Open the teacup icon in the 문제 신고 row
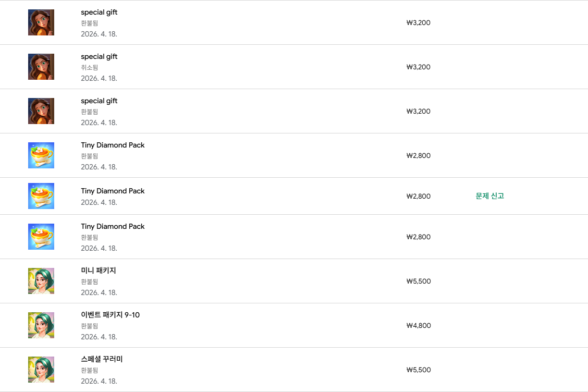Viewport: 588px width, 392px height. (x=41, y=196)
